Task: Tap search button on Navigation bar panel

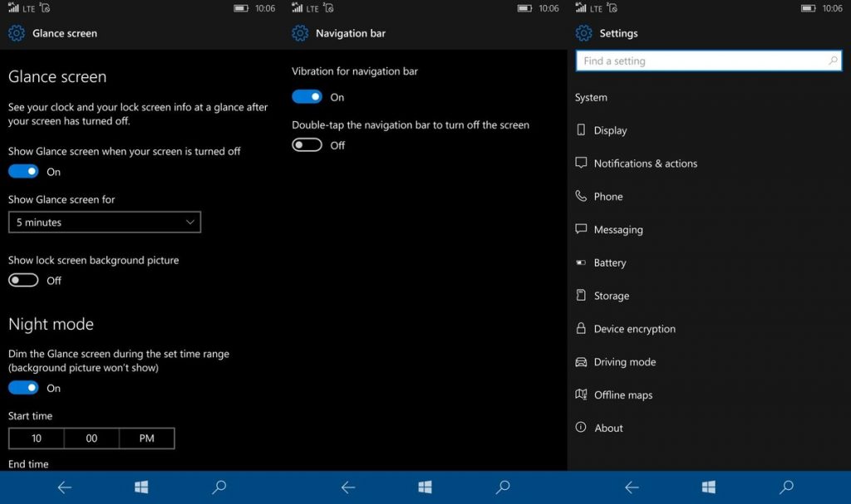Action: tap(503, 487)
